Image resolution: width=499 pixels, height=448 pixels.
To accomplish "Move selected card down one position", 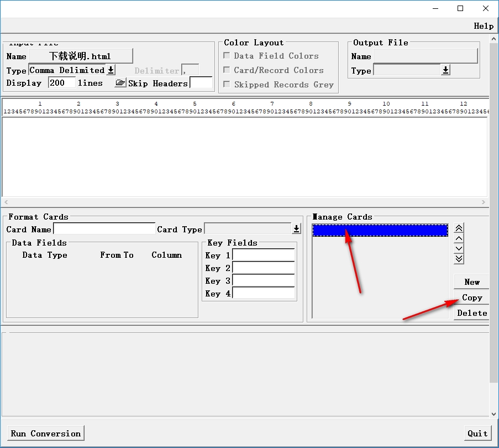I will (459, 248).
